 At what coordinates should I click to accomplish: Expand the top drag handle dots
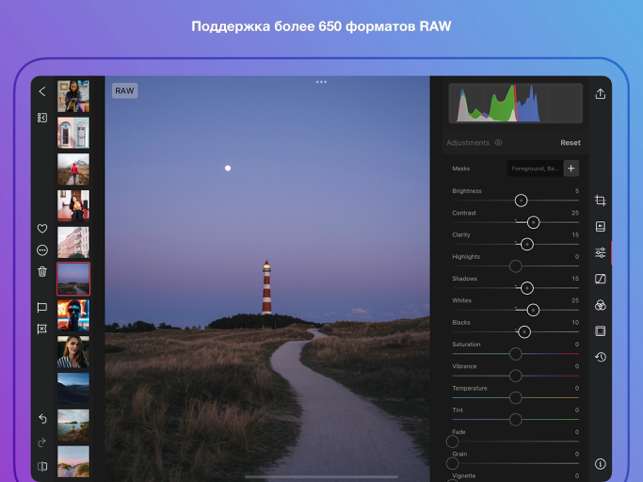(321, 82)
